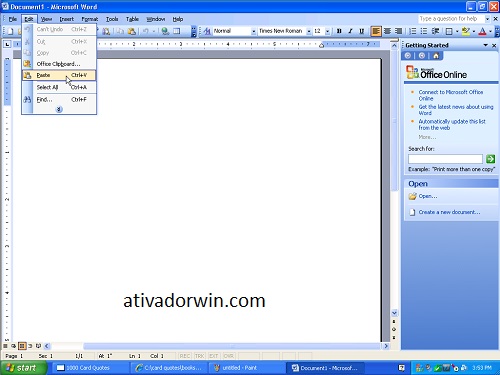
Task: Choose Paste in the Edit menu
Action: [x=59, y=75]
